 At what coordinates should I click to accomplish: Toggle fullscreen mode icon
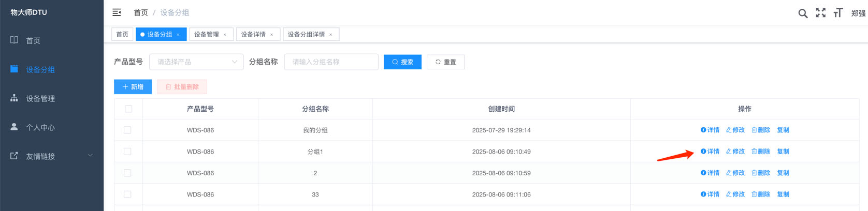coord(821,13)
